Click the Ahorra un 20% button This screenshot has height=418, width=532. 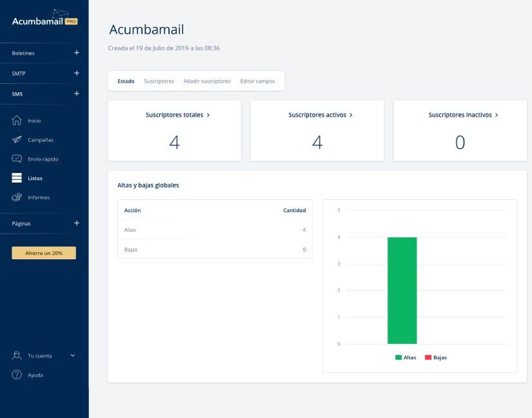[x=44, y=253]
